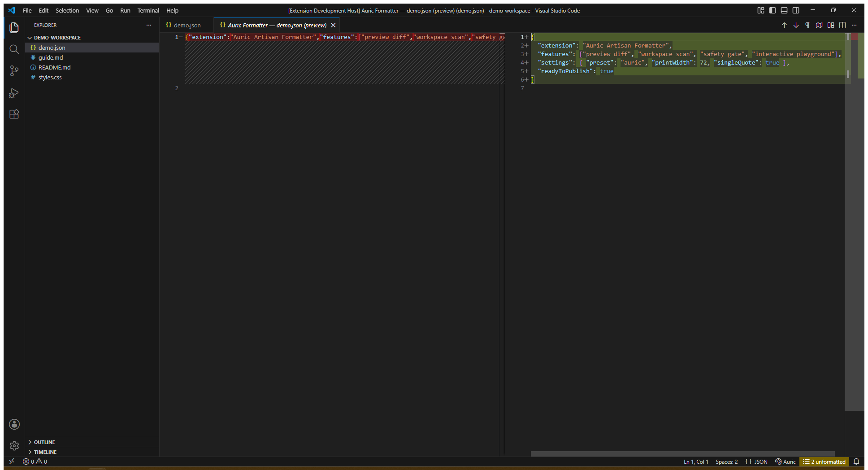Open demo.json in the explorer

(92, 48)
